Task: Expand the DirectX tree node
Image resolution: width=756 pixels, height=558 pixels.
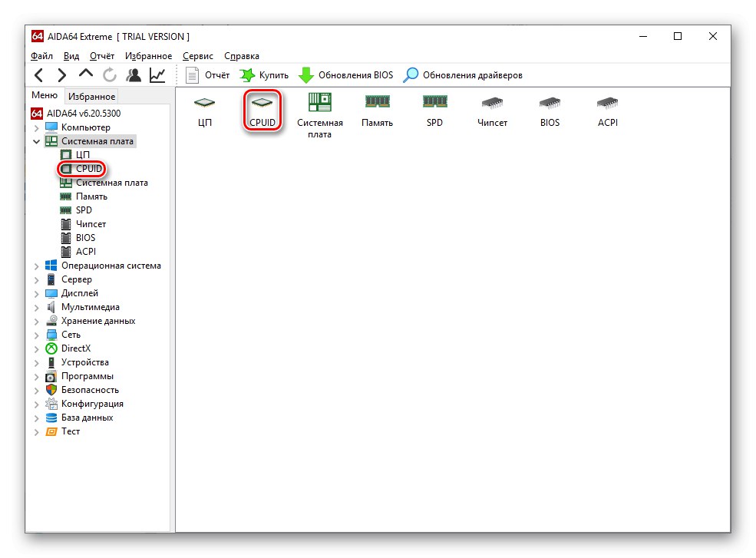Action: 37,349
